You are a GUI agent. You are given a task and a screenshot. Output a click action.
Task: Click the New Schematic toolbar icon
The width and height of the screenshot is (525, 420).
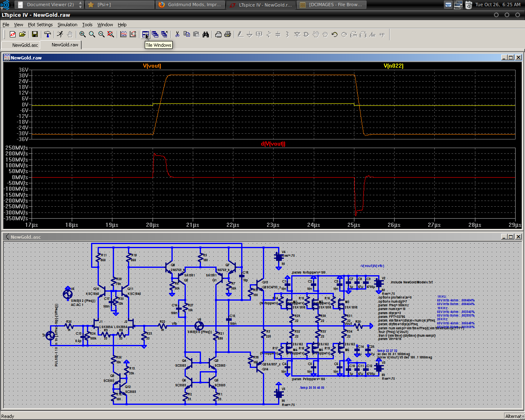(13, 34)
